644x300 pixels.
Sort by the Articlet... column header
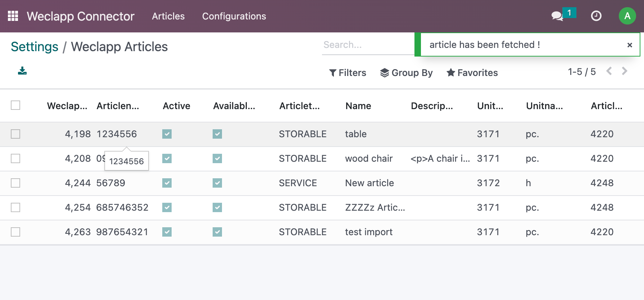(x=299, y=106)
